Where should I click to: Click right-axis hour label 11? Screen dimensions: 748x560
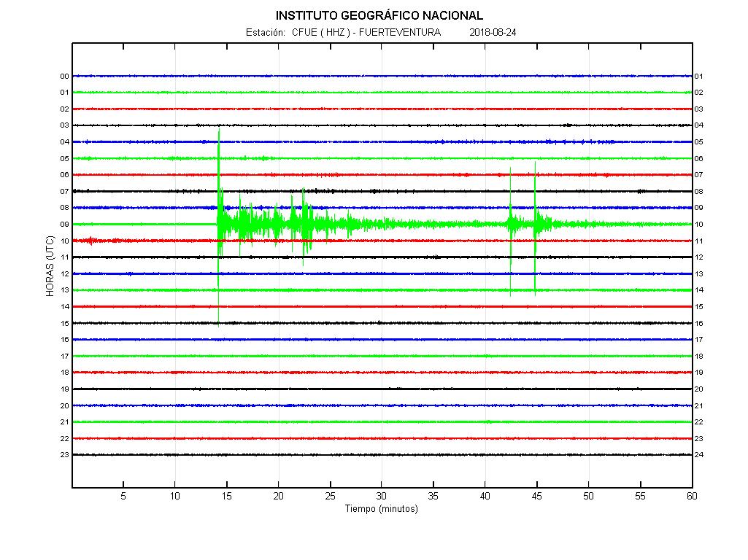[x=699, y=241]
